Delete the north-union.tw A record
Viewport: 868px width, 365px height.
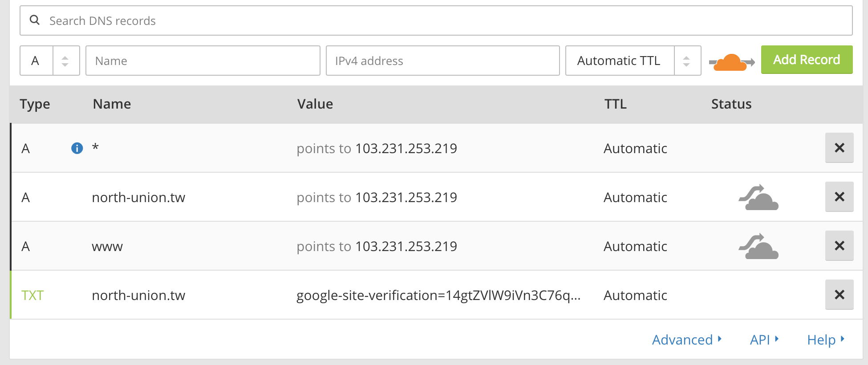point(839,197)
